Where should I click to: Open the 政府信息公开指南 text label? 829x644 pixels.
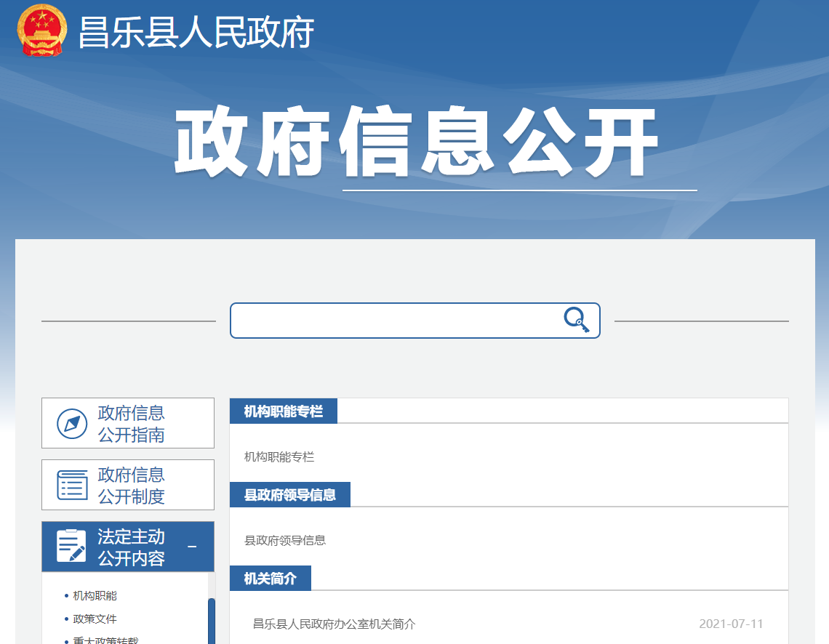tap(132, 424)
